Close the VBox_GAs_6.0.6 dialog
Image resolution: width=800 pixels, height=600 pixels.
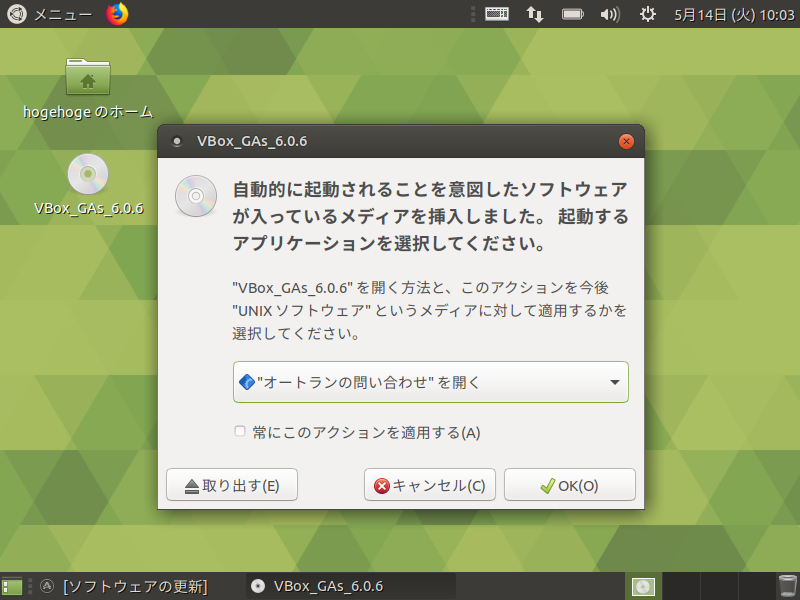[x=626, y=141]
